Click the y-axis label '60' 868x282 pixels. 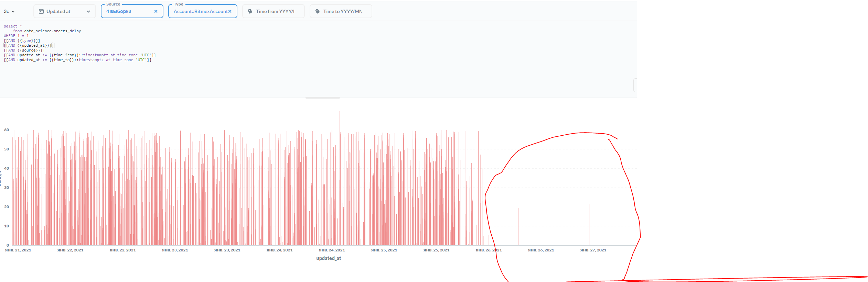point(7,130)
